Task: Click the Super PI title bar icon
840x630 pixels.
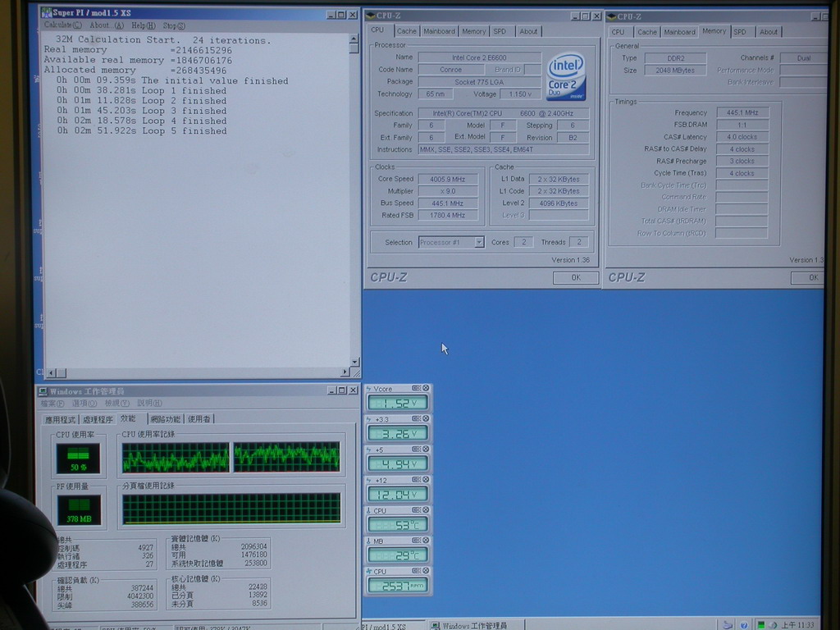Action: (47, 12)
